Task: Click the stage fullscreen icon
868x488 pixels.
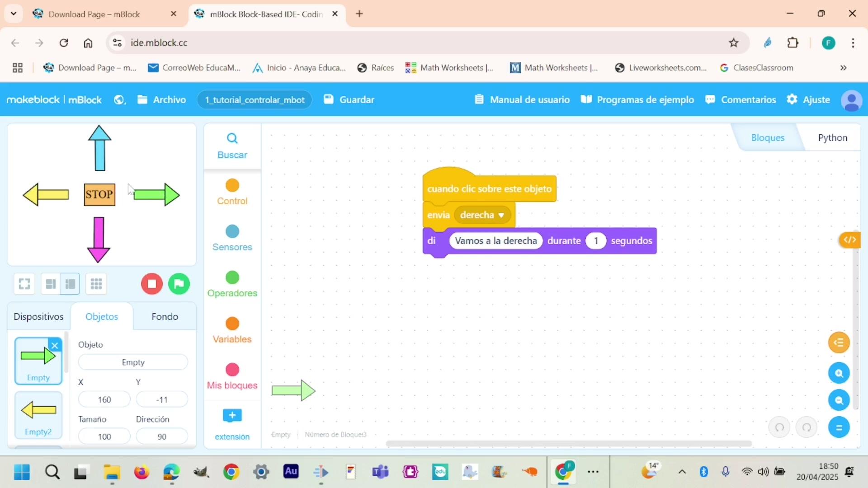Action: (x=24, y=284)
